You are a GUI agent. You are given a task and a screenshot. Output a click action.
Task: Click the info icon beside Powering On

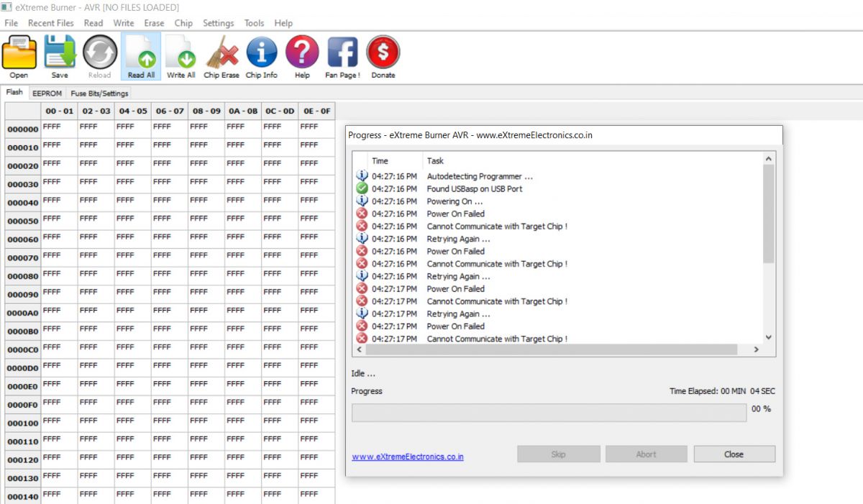(362, 201)
